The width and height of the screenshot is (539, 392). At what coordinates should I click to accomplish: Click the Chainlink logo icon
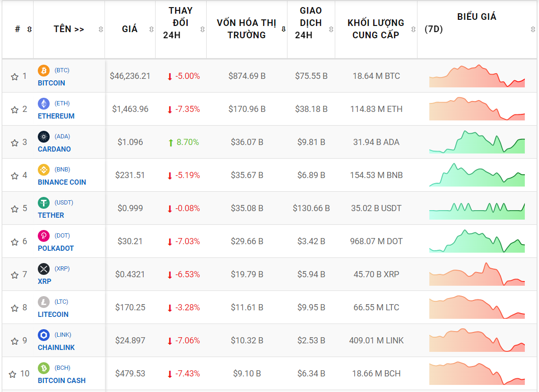[43, 335]
